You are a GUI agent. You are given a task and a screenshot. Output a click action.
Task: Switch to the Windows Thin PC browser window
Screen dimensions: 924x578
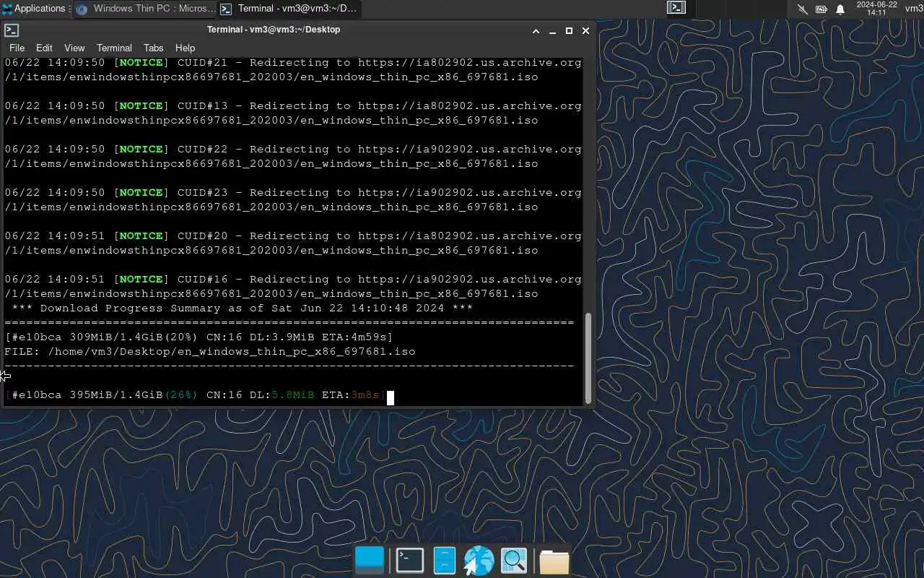click(145, 9)
